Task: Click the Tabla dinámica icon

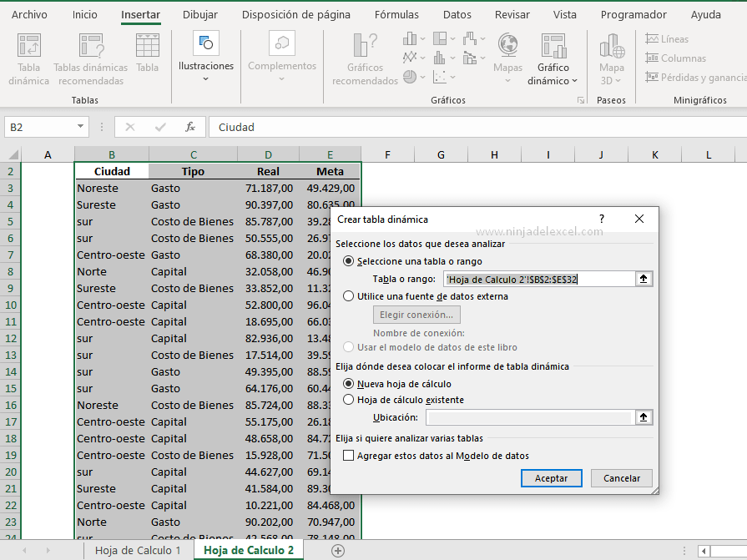Action: (29, 47)
